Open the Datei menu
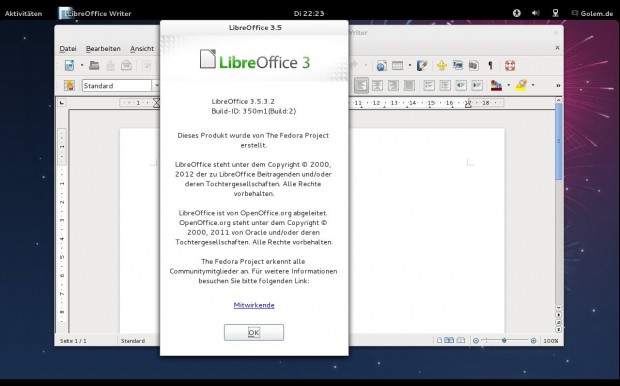 tap(68, 49)
